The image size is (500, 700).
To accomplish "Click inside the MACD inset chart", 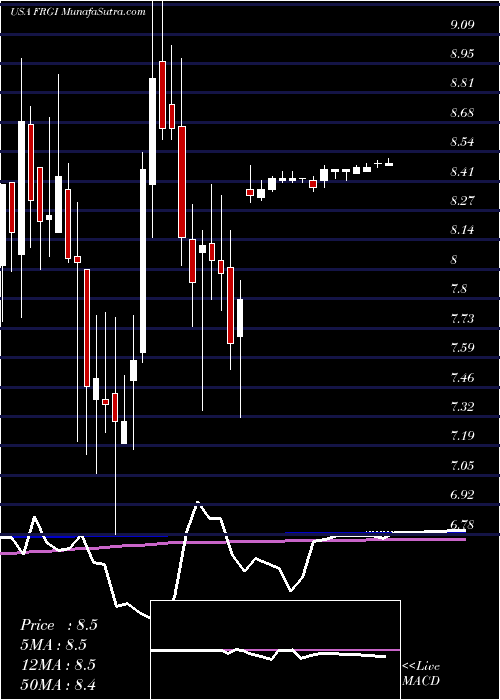I will coord(275,650).
